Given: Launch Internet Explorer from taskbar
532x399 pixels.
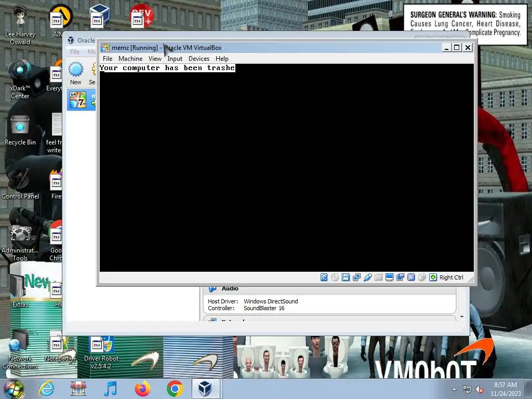Looking at the screenshot, I should click(46, 389).
